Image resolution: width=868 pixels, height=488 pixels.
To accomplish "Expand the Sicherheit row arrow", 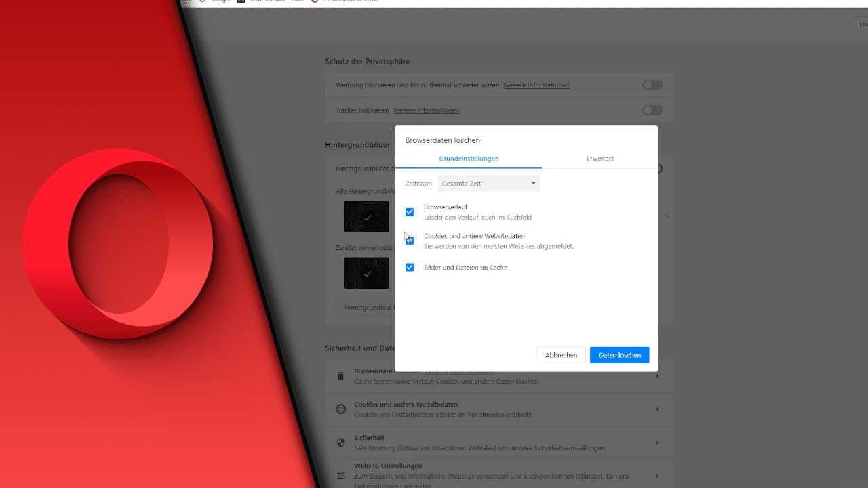I will coord(657,443).
